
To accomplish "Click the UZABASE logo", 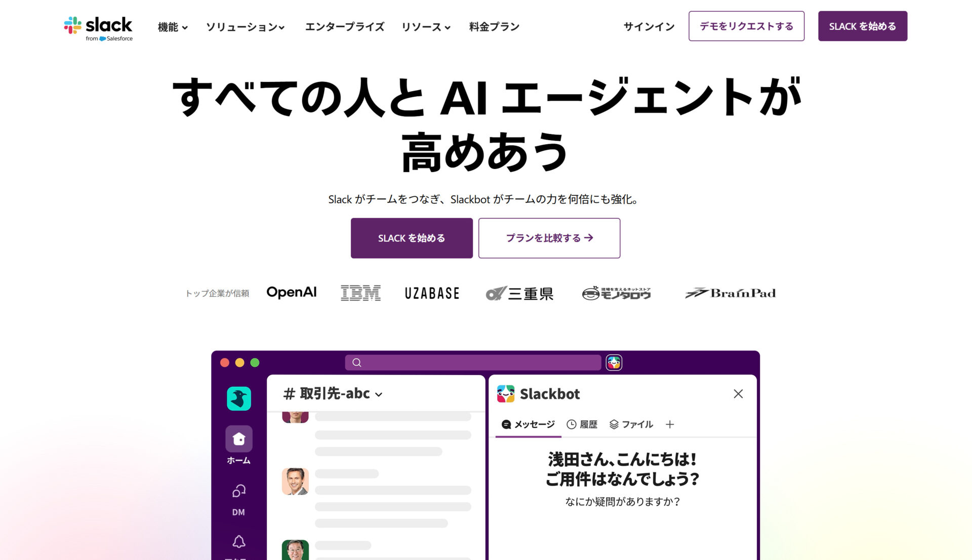I will tap(432, 293).
